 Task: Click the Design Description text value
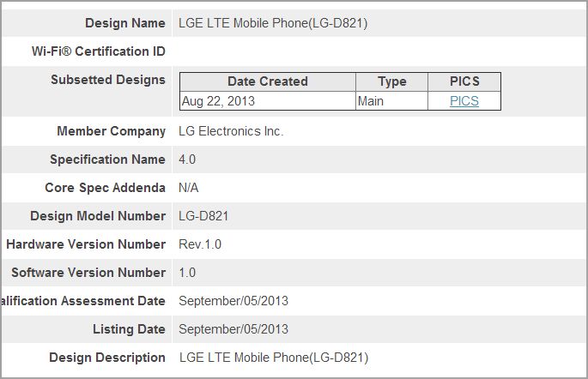coord(274,358)
